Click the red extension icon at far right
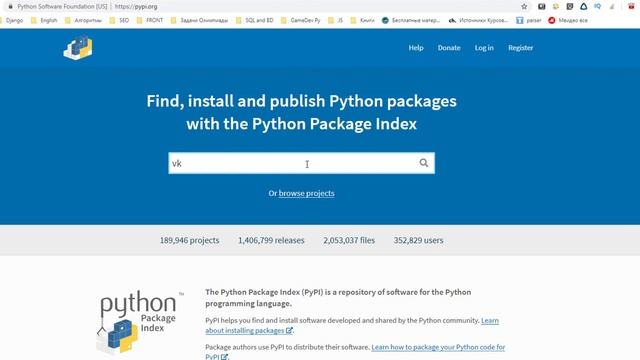 631,7
